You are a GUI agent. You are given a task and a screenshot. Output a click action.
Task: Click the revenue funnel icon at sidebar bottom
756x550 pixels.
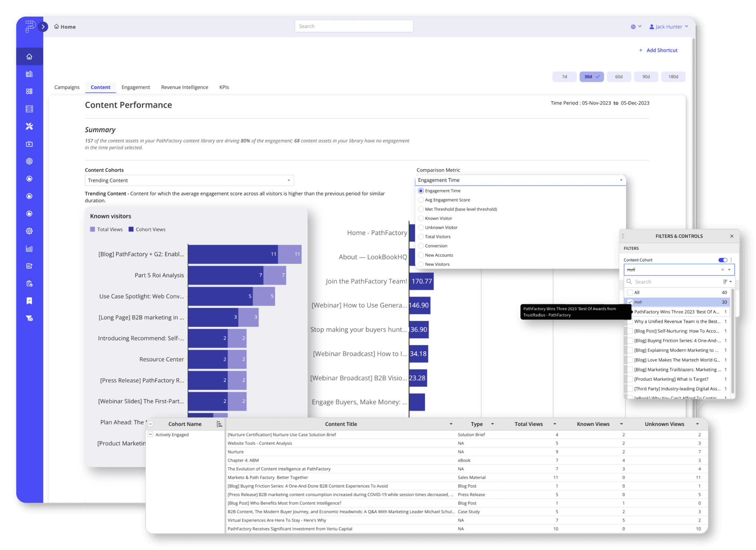click(29, 318)
